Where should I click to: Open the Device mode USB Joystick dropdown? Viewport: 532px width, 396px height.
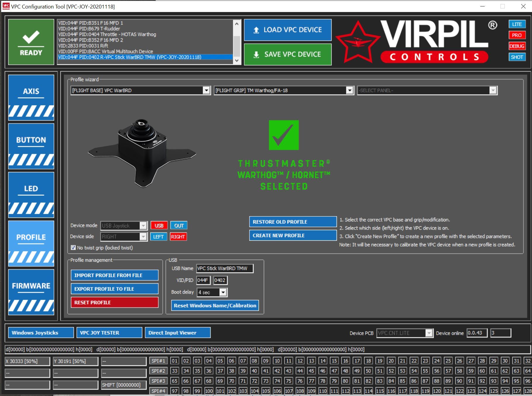143,226
